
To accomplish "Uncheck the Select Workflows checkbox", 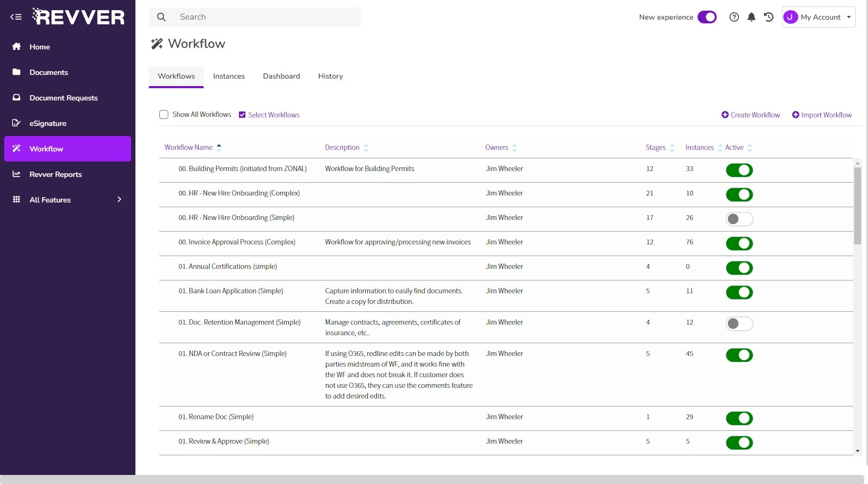I will point(242,115).
